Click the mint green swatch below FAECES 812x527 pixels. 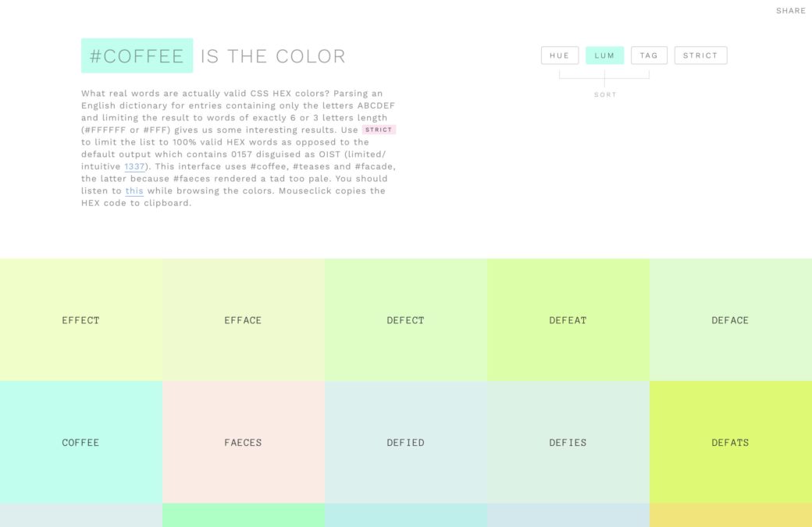click(x=244, y=515)
